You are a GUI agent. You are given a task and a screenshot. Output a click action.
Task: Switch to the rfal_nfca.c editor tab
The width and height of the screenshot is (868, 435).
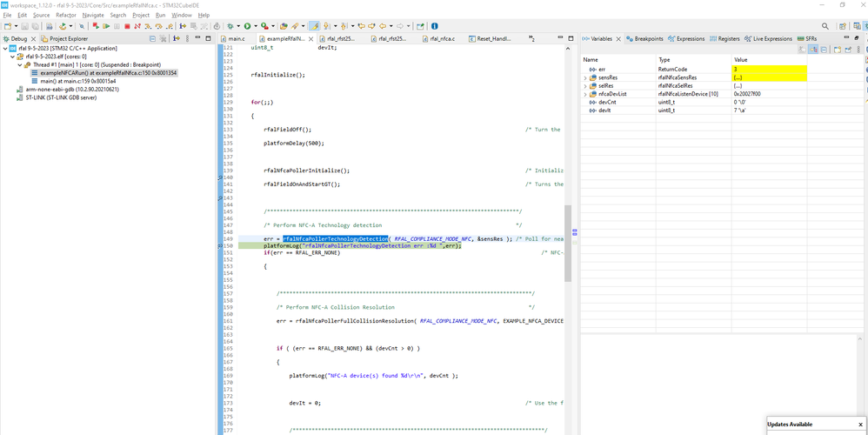coord(439,39)
